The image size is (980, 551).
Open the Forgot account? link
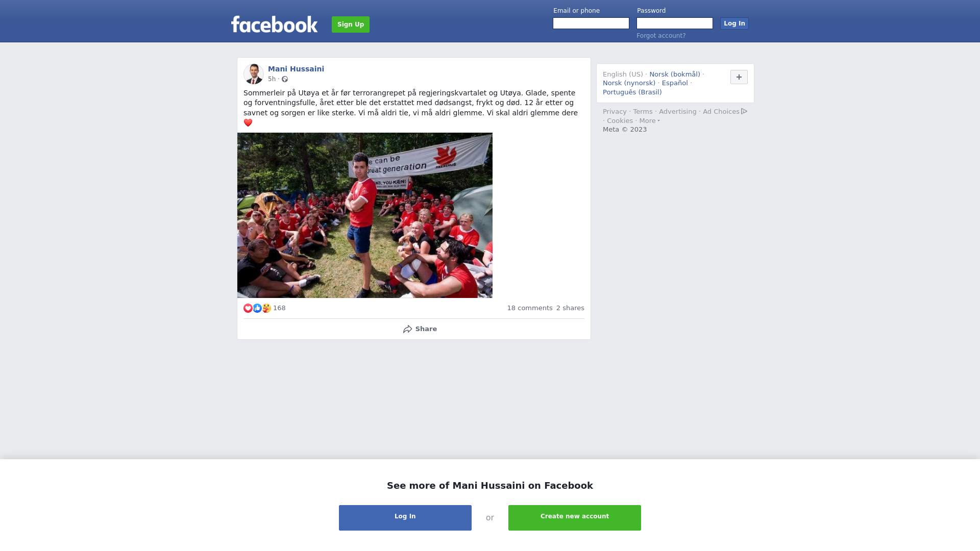[661, 36]
